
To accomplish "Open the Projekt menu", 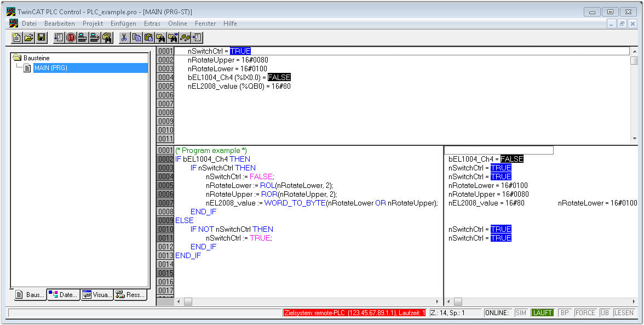I will 93,24.
